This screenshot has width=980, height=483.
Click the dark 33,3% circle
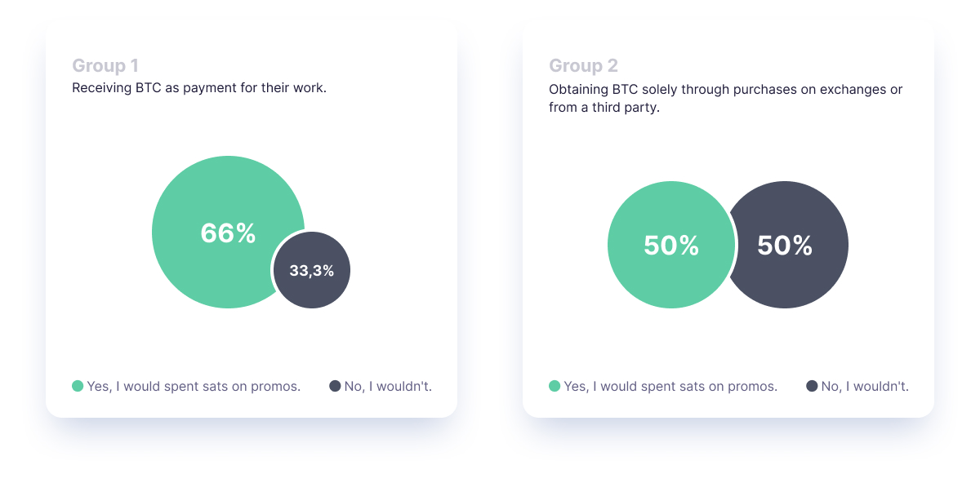click(312, 271)
